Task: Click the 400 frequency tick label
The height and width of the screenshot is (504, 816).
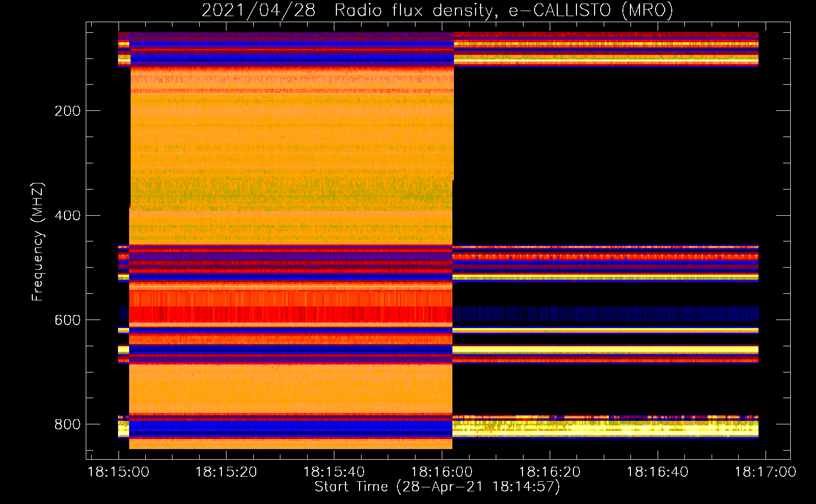Action: (68, 216)
